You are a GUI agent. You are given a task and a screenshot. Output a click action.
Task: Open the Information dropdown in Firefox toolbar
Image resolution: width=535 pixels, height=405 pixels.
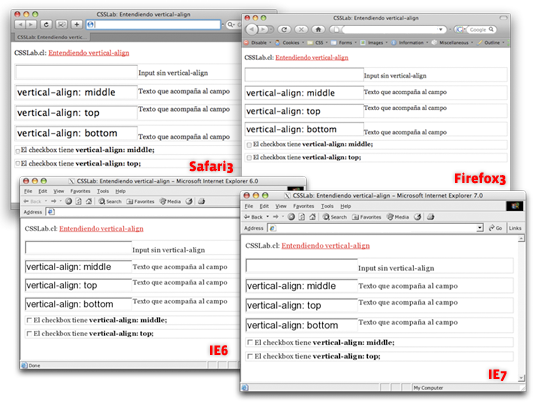point(410,43)
